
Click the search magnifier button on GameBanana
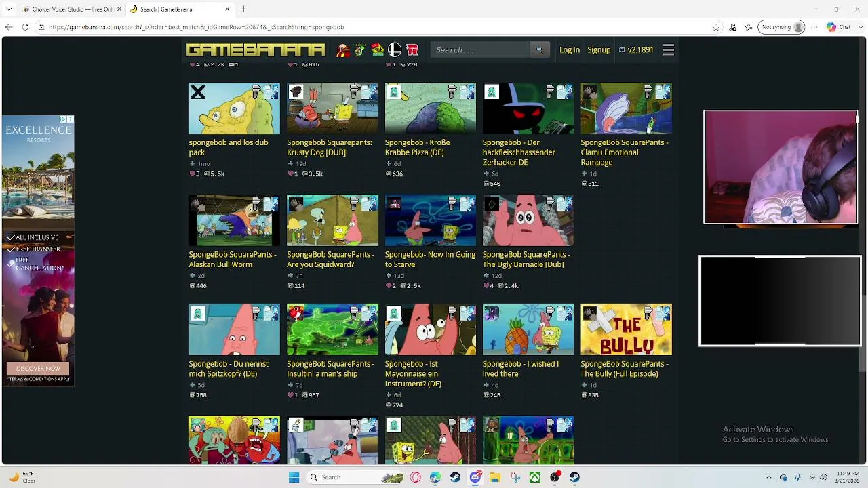540,49
